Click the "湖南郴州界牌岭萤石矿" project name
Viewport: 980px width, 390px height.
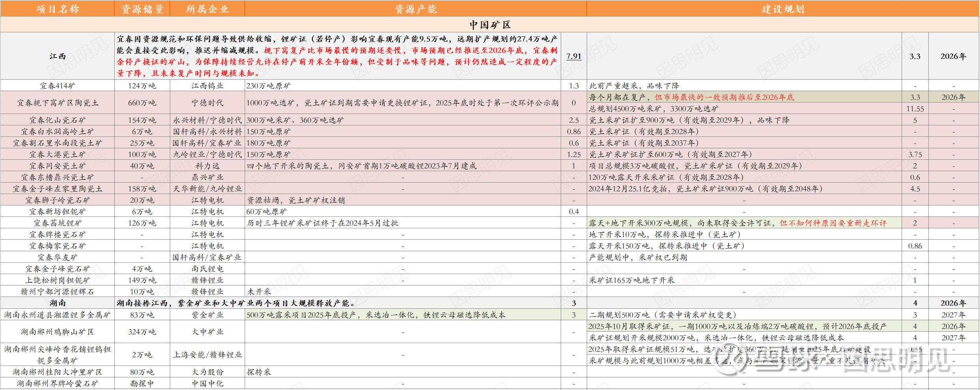point(58,383)
